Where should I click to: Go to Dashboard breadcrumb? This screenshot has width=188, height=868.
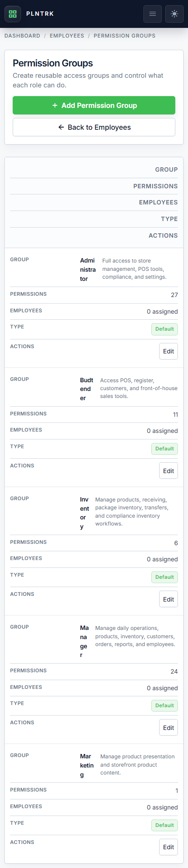[22, 36]
